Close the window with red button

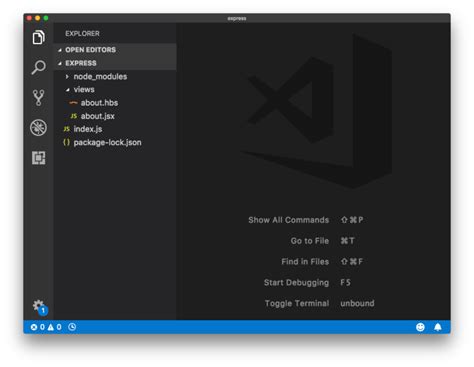[29, 18]
